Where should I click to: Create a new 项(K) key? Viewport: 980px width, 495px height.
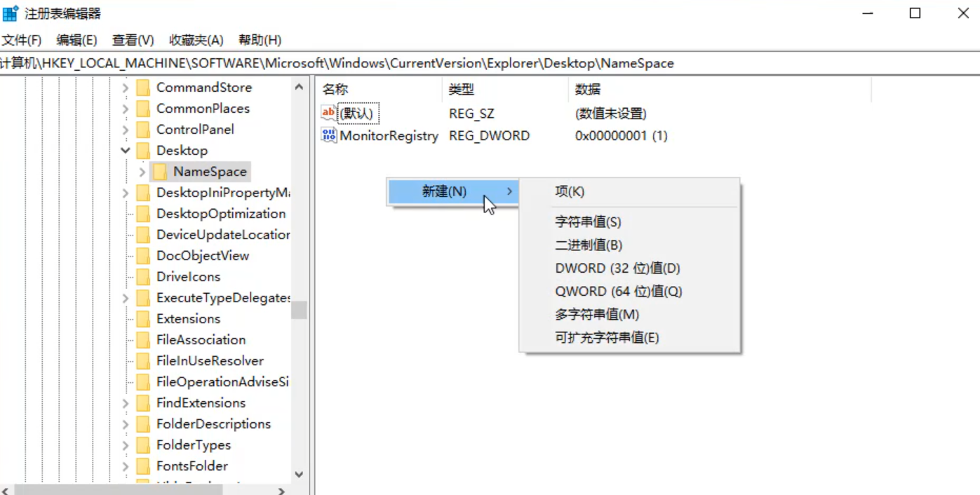570,191
